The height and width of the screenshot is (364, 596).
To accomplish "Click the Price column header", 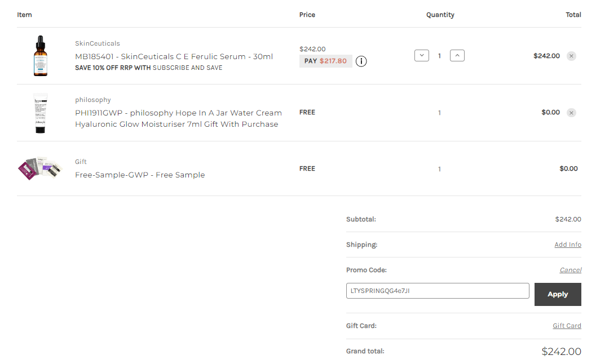I will pyautogui.click(x=307, y=15).
